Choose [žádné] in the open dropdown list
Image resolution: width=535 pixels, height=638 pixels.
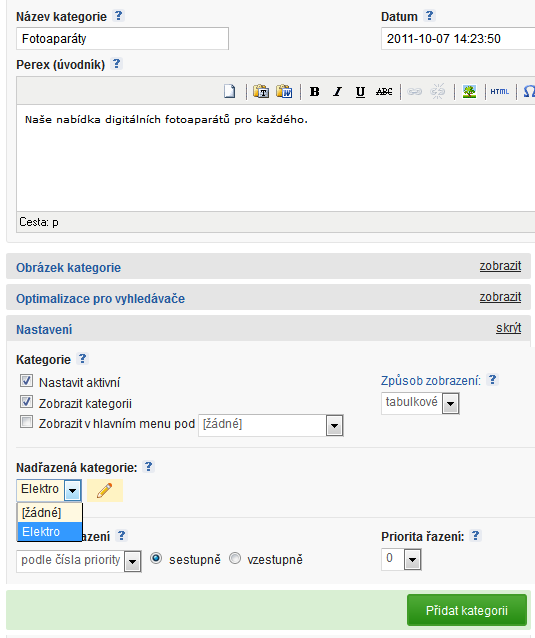50,513
